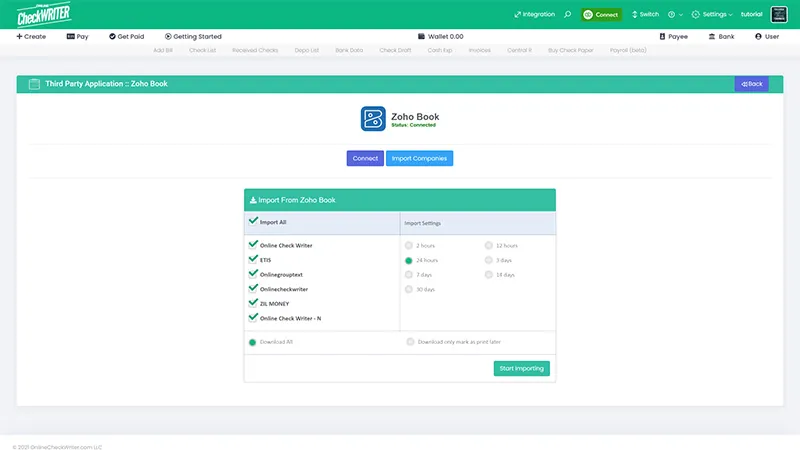Expand the Settings dropdown
Image resolution: width=800 pixels, height=450 pixels.
[712, 14]
